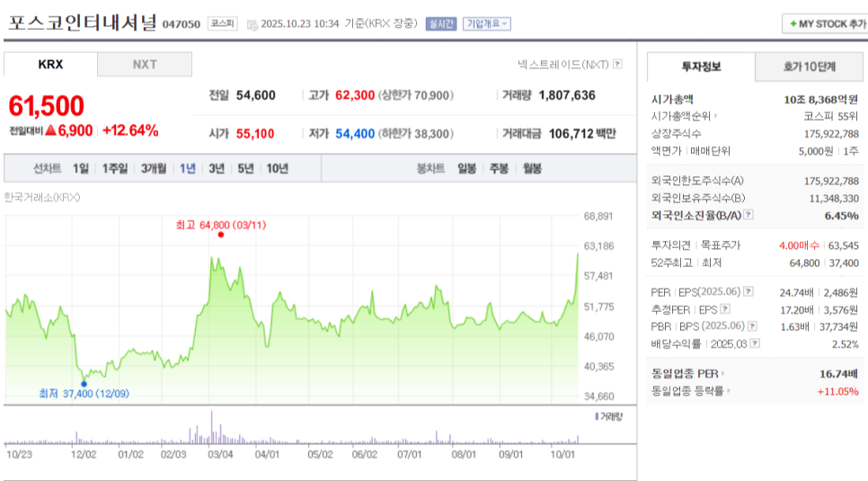
Task: Click the MY STOCK 추가 button
Action: 826,24
